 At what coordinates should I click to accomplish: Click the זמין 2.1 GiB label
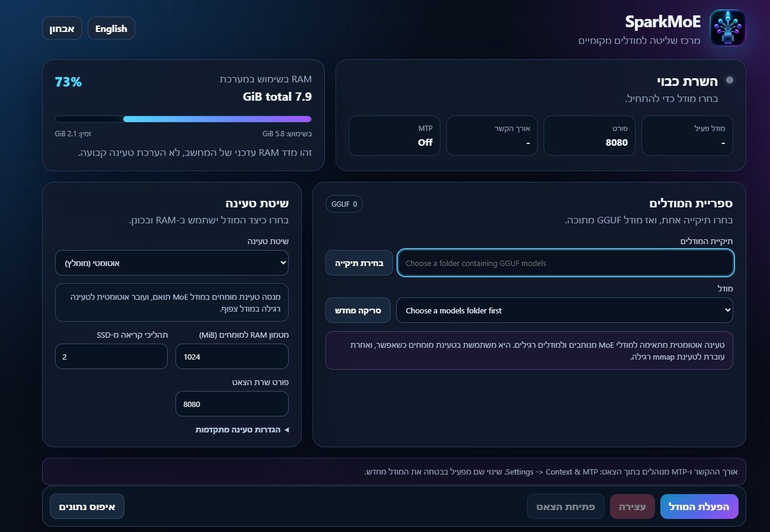(x=73, y=133)
